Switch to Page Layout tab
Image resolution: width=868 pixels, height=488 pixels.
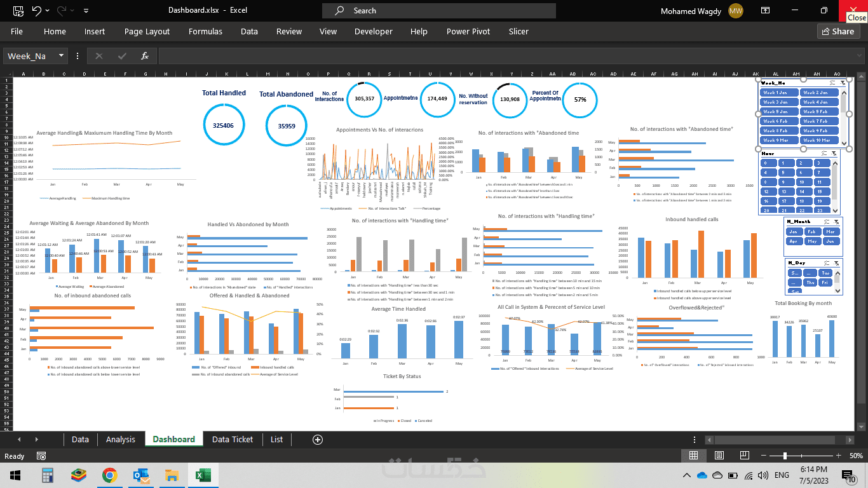point(147,31)
